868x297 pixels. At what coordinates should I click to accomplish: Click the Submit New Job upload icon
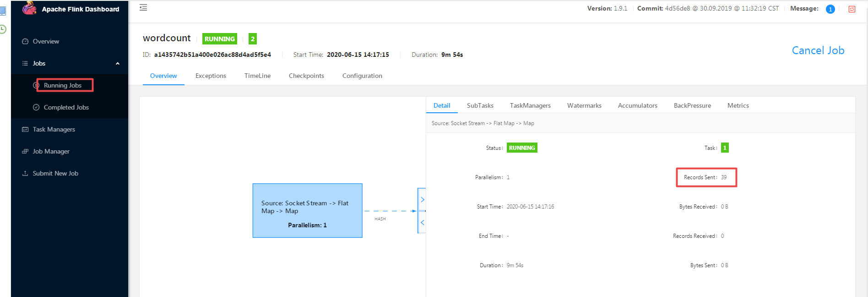(x=25, y=173)
